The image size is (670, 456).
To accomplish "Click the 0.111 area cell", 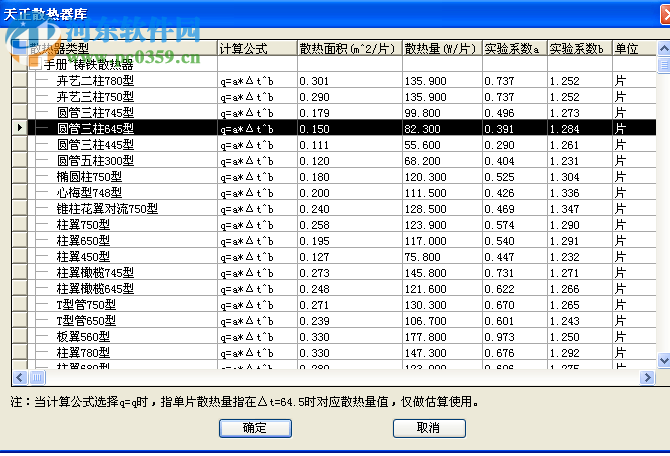I will tap(350, 144).
